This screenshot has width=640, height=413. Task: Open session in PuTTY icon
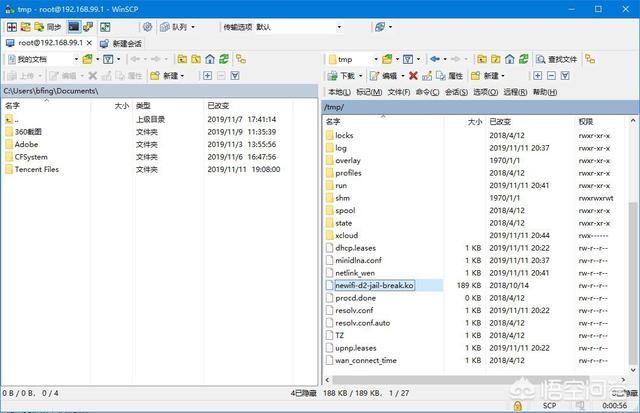(88, 27)
